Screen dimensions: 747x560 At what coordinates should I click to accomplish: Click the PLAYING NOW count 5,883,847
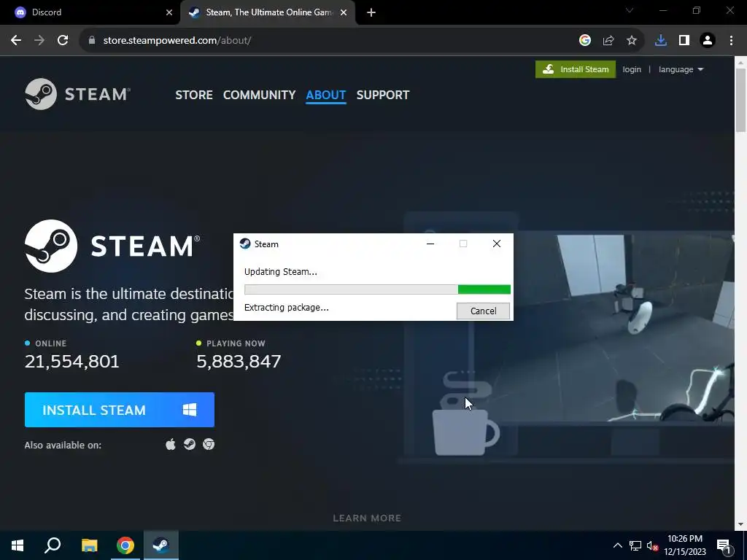(239, 362)
